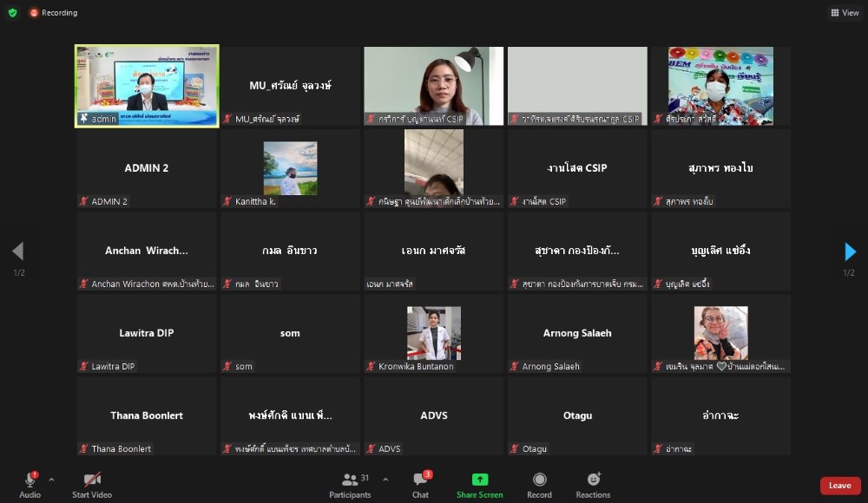Expand the audio options caret
The height and width of the screenshot is (503, 868).
coord(51,479)
